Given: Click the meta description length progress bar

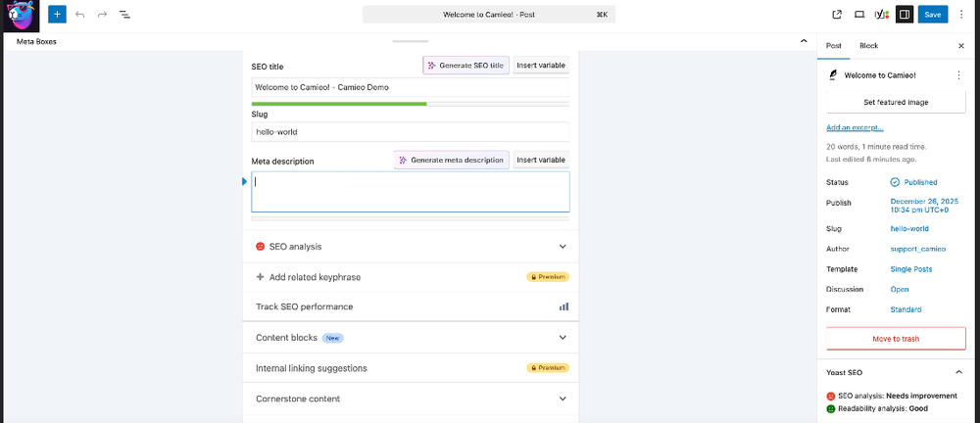Looking at the screenshot, I should 410,218.
